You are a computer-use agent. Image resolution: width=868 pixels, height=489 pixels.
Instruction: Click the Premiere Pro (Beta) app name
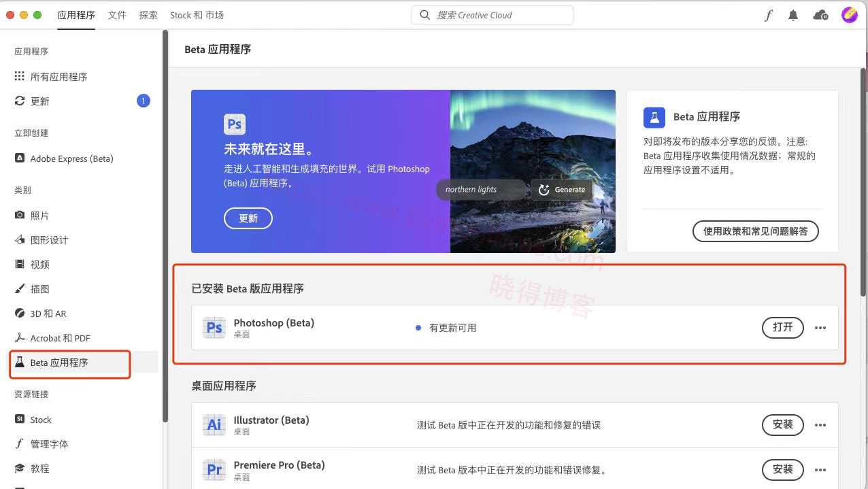pos(280,465)
